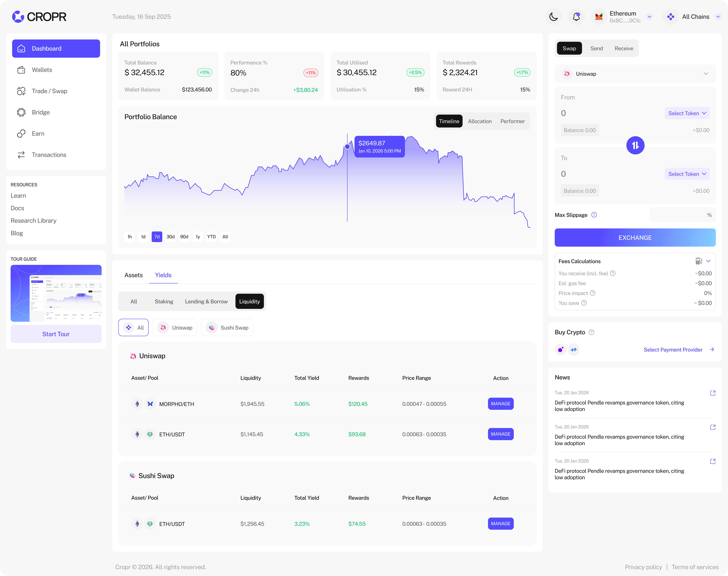Click the gas pump fee icon
This screenshot has width=728, height=576.
click(699, 261)
